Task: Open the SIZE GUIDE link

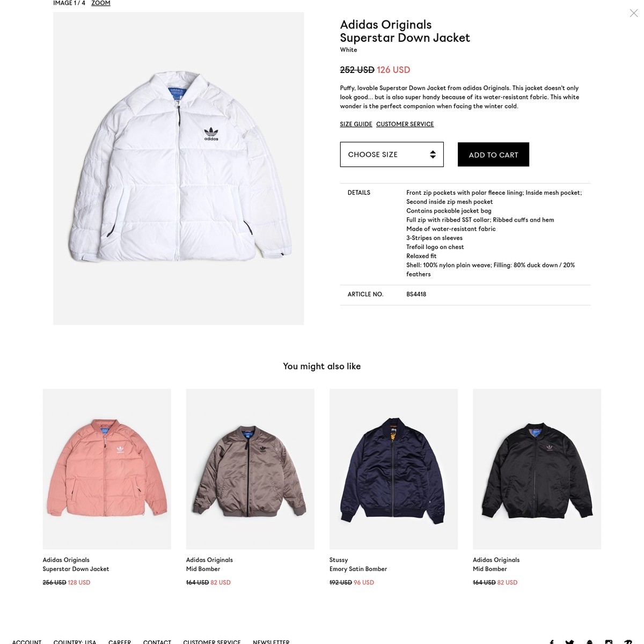Action: click(x=356, y=124)
